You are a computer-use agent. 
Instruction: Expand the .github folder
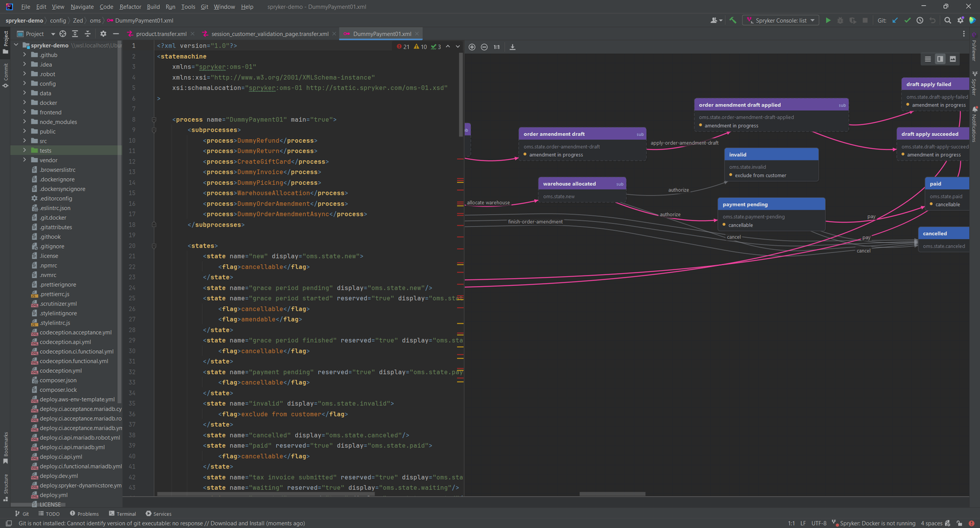tap(24, 55)
